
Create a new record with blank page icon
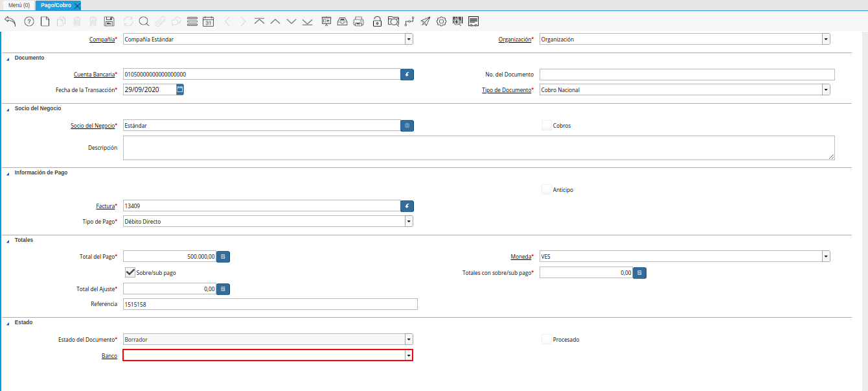coord(45,21)
